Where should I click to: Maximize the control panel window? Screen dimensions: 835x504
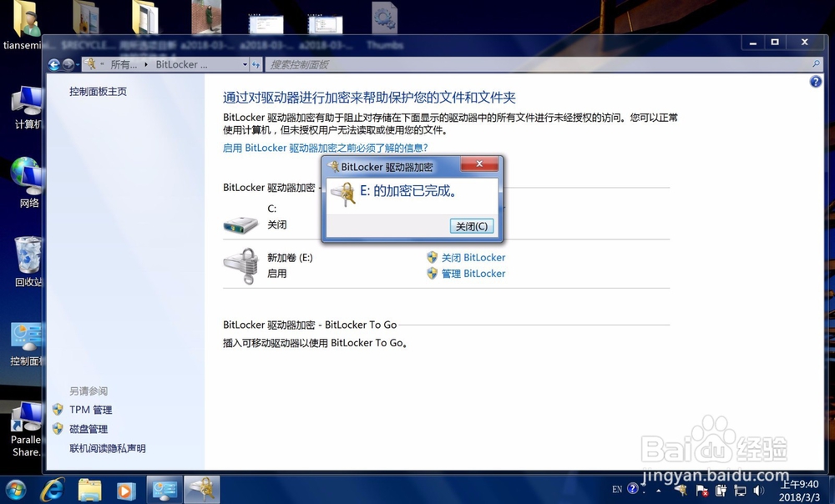point(775,42)
